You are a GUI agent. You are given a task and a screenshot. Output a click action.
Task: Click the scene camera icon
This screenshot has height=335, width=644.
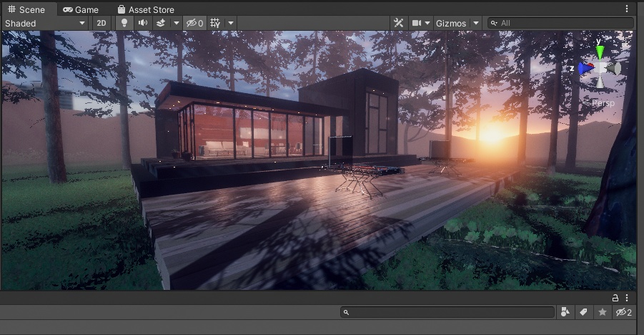tap(417, 23)
